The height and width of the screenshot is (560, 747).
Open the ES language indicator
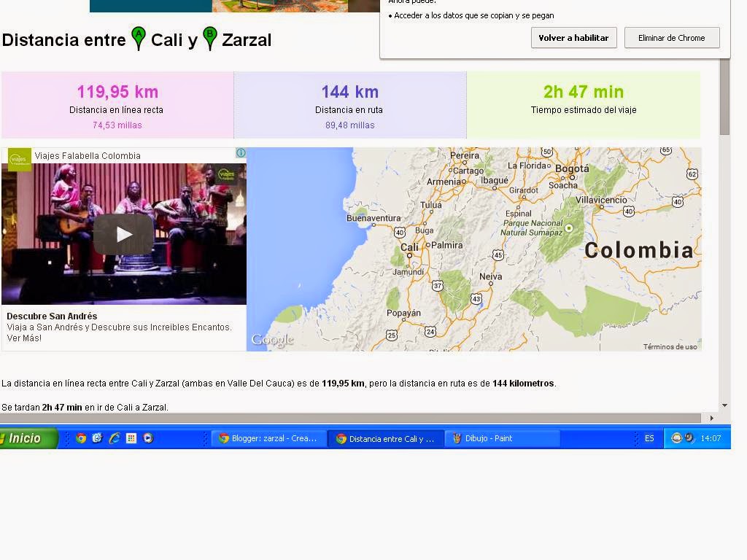point(649,438)
